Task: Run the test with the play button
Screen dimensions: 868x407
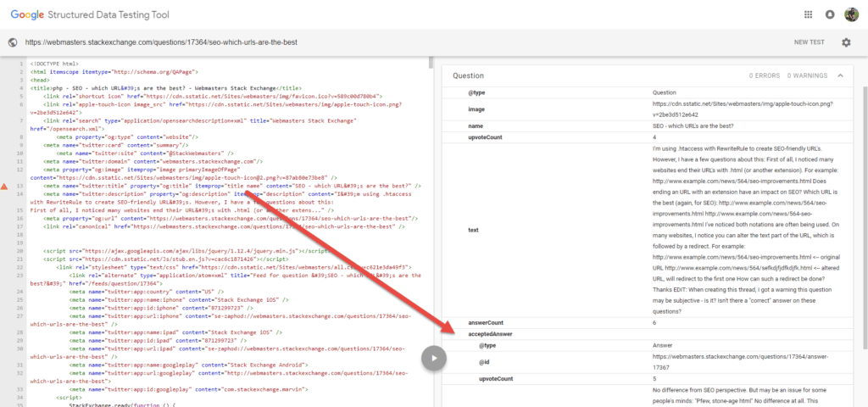Action: tap(434, 358)
